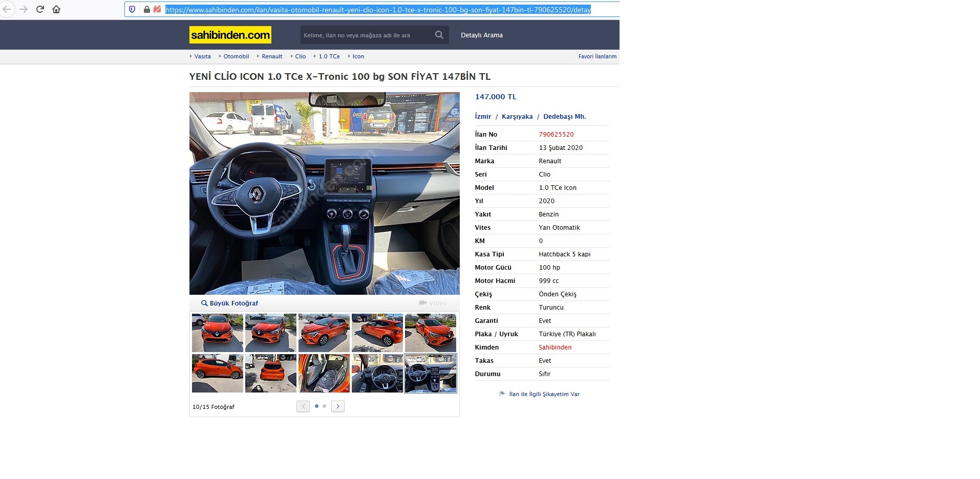Reload the page with the refresh icon
This screenshot has height=479, width=980.
[x=40, y=9]
